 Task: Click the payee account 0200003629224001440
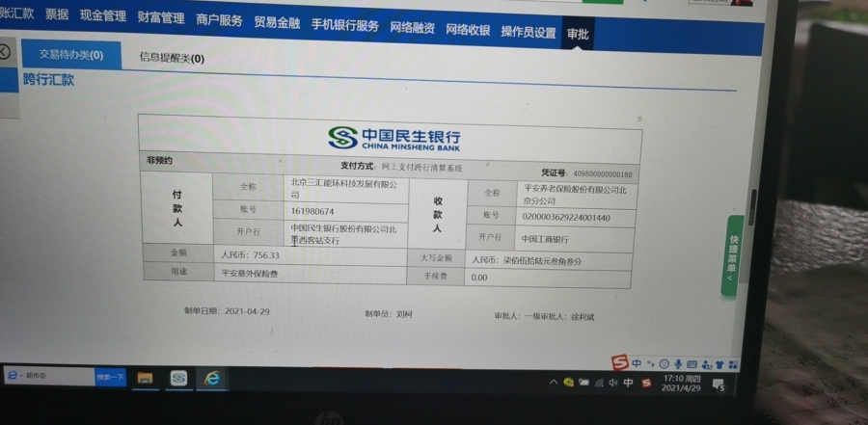pyautogui.click(x=566, y=218)
